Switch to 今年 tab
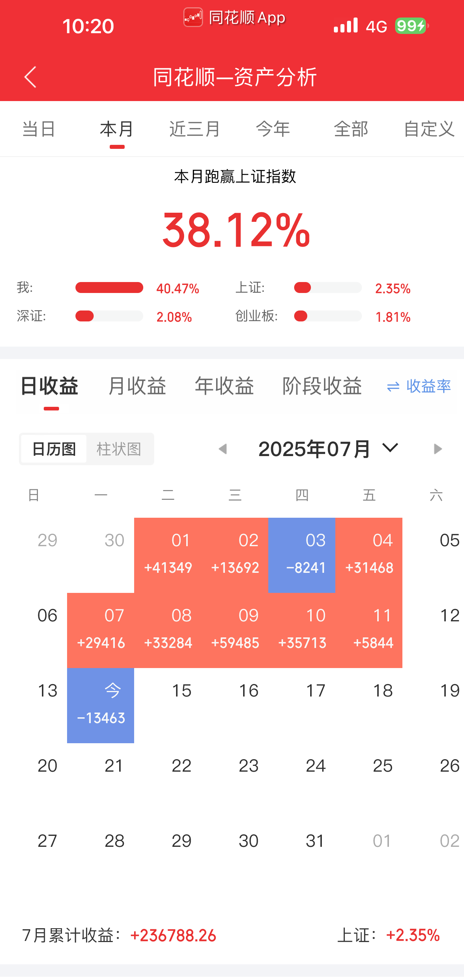This screenshot has width=464, height=980. click(273, 129)
